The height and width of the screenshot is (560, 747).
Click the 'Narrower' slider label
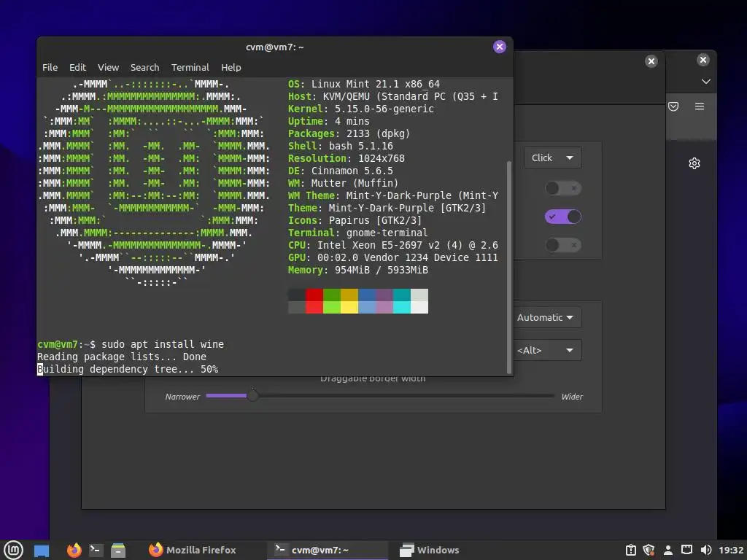coord(182,397)
